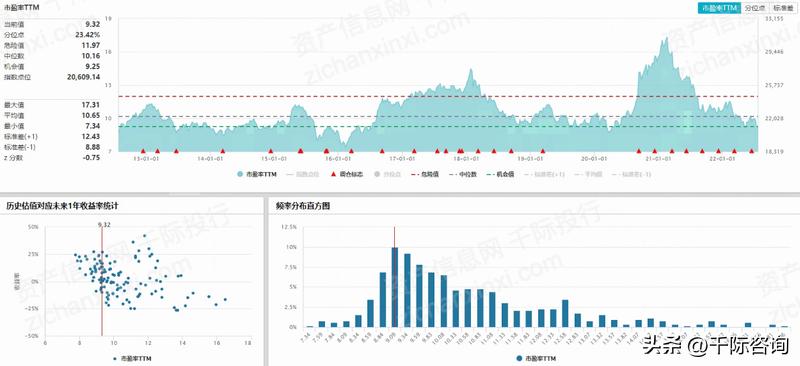Click the z 分数 value -0.75
This screenshot has height=366, width=800.
click(91, 158)
